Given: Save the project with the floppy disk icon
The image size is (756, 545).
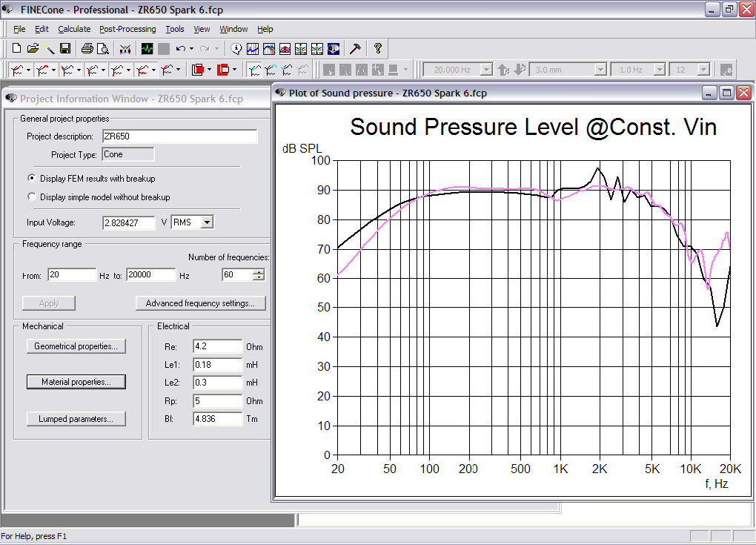Looking at the screenshot, I should tap(65, 48).
